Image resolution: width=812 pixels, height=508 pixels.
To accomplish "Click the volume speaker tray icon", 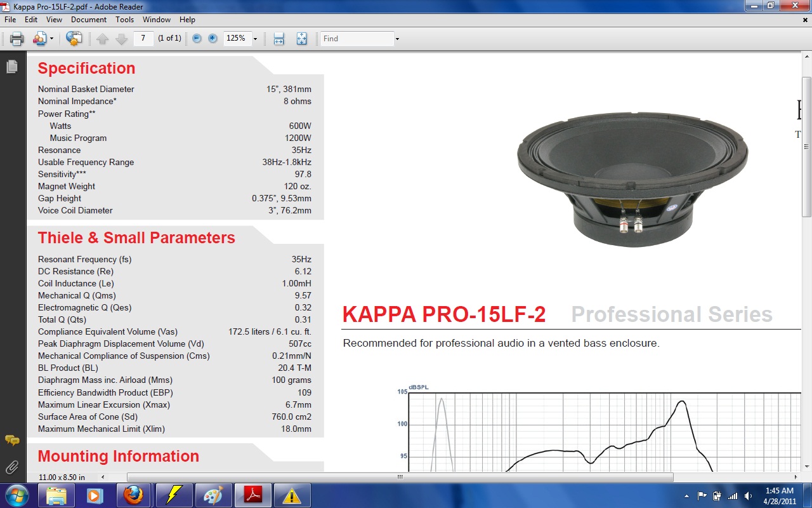I will coord(749,495).
